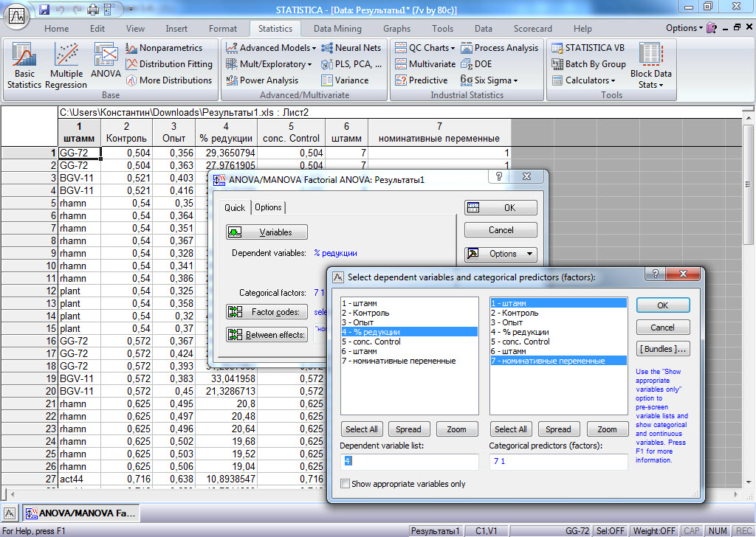Click the spreadsheet vertical scrollbar
Screen dimensions: 756x537
(x=749, y=299)
